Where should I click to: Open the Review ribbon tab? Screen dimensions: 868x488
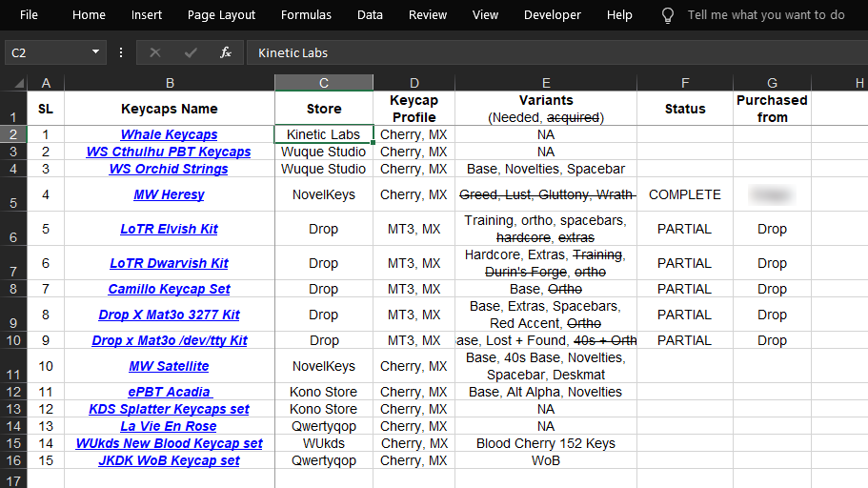click(428, 15)
